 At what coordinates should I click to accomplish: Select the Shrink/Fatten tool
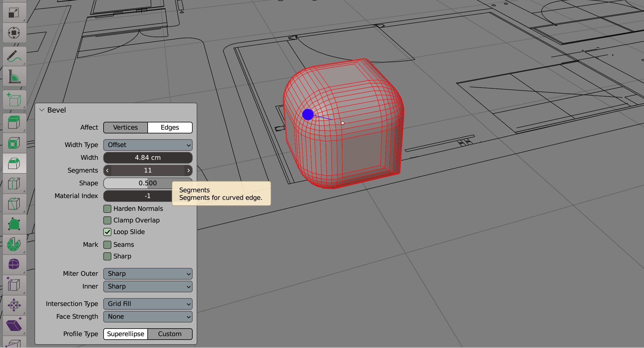point(14,305)
